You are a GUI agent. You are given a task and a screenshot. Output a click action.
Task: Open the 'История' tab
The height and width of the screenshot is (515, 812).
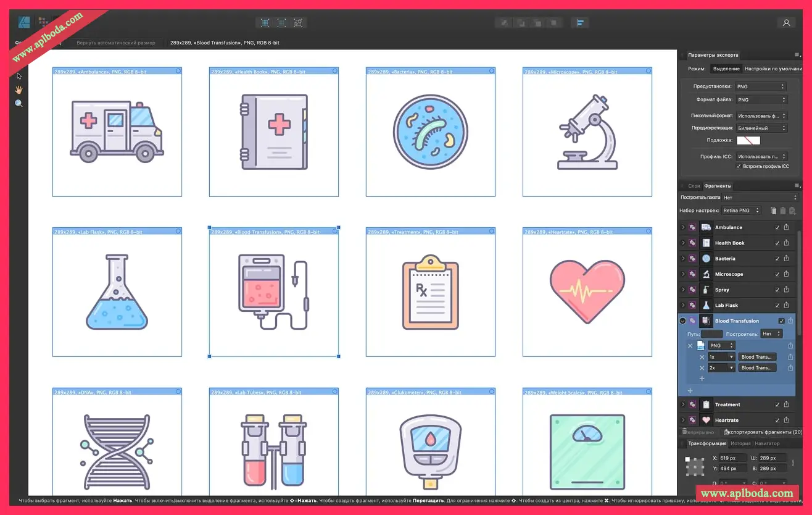740,443
